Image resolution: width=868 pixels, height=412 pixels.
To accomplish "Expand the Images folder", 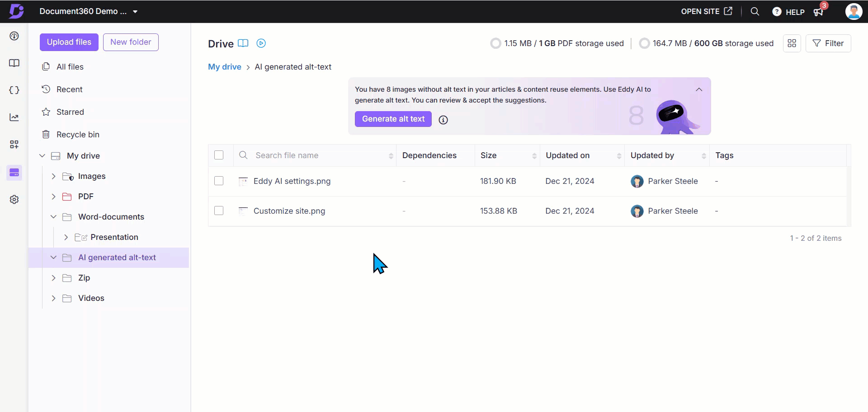I will 53,176.
